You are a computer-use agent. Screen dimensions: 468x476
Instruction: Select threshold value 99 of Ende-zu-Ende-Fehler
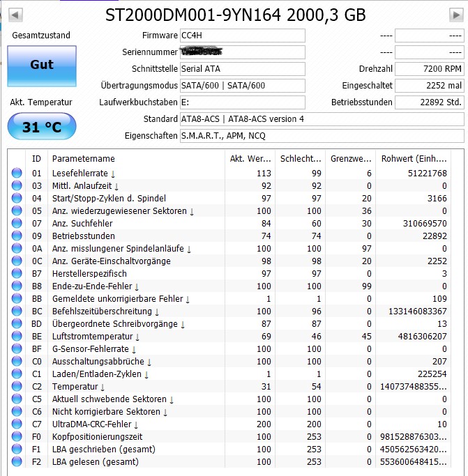366,286
